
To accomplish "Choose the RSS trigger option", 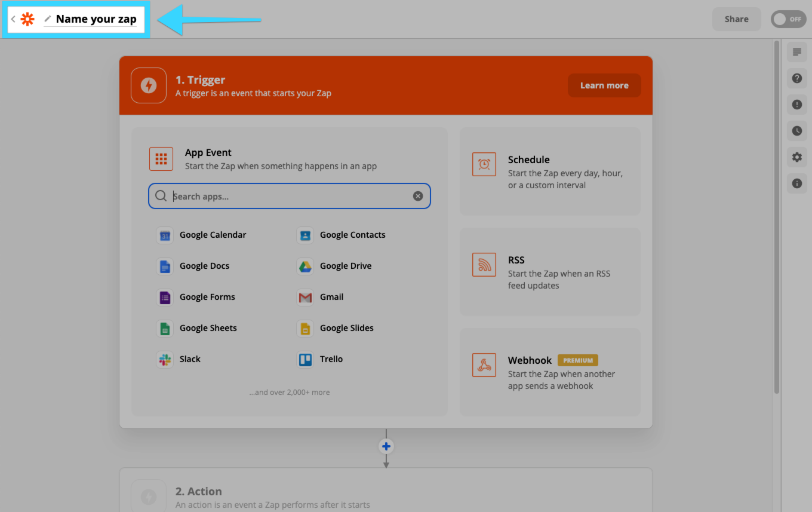I will pos(550,272).
